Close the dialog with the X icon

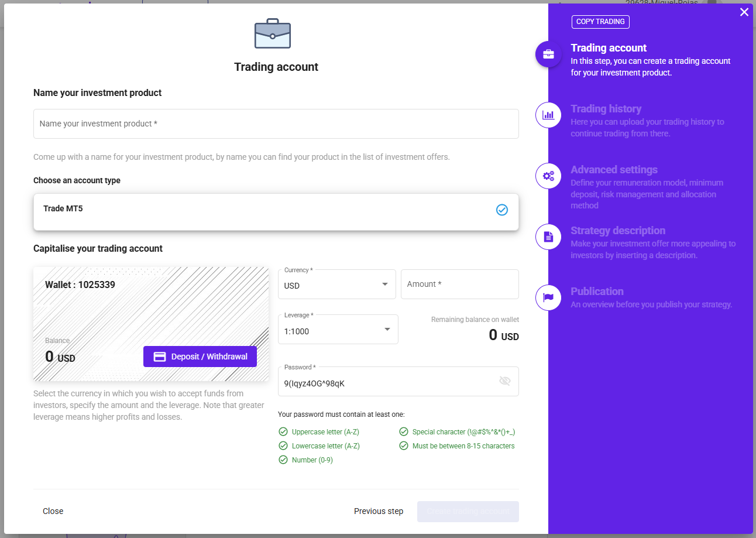[x=744, y=12]
